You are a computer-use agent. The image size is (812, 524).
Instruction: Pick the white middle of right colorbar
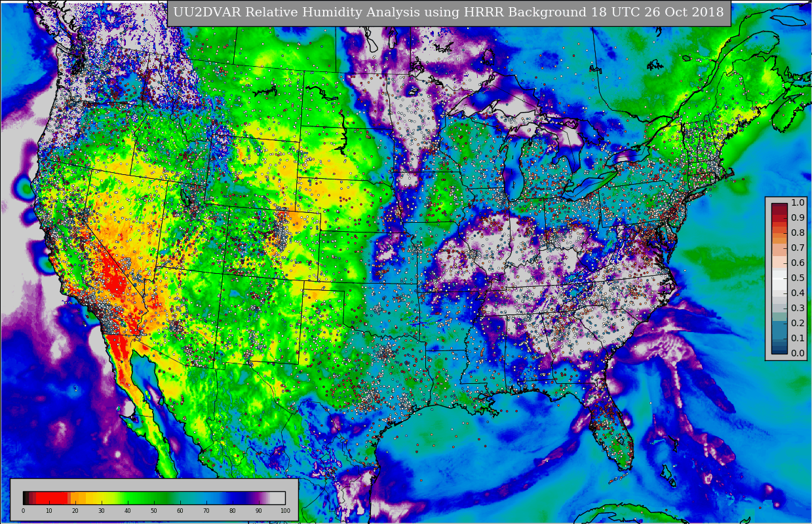click(779, 278)
